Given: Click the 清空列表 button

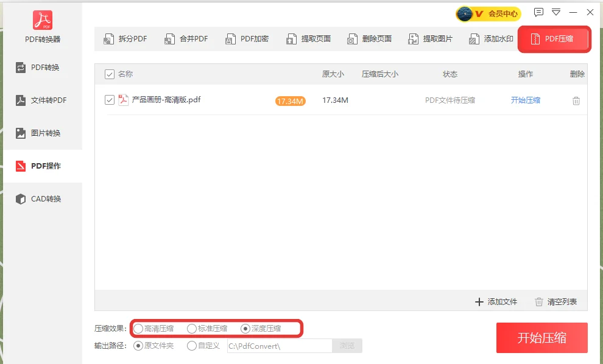Looking at the screenshot, I should point(555,302).
